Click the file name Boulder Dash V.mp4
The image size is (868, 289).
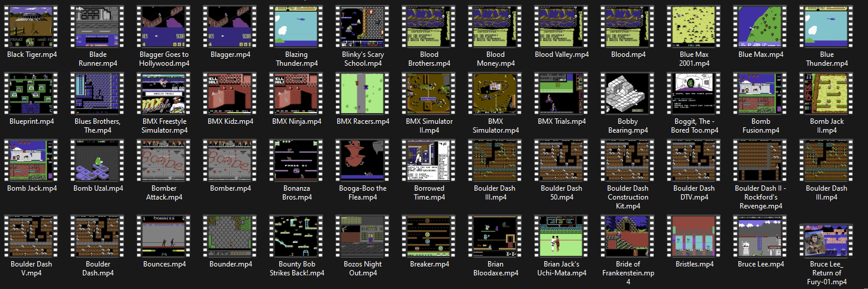pyautogui.click(x=32, y=268)
